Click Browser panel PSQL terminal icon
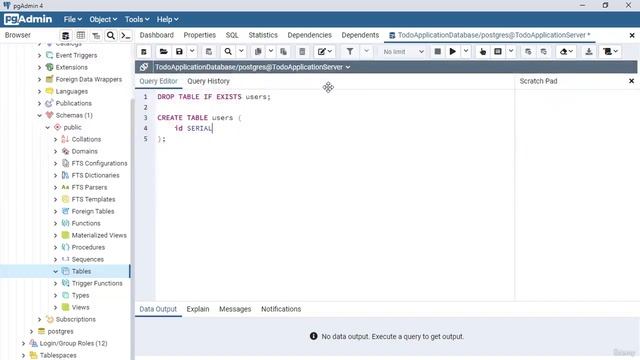Viewport: 640px width, 360px height. click(x=126, y=36)
